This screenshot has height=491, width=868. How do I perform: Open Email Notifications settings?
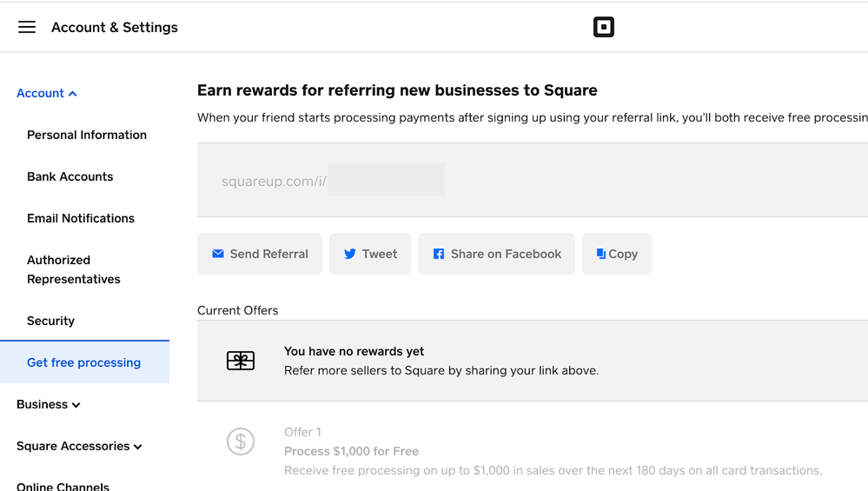coord(81,218)
